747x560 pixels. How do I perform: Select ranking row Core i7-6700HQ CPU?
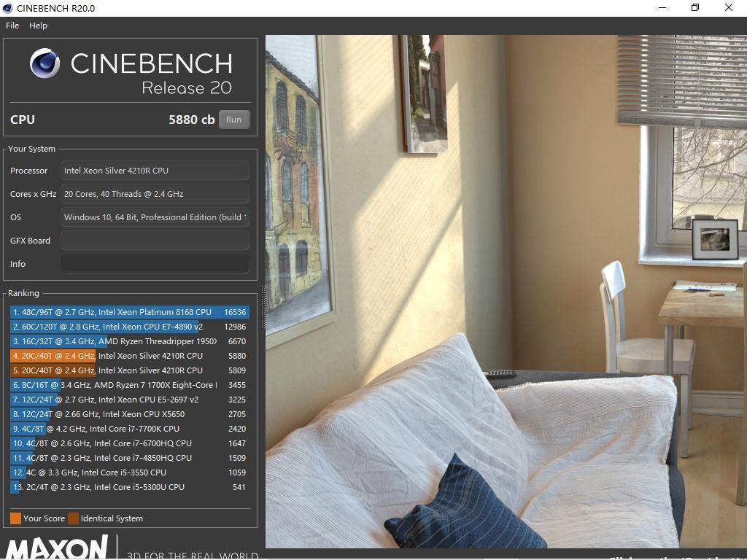click(130, 444)
